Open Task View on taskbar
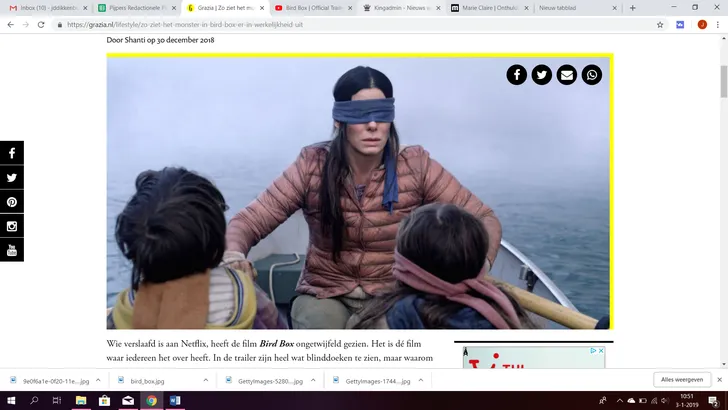728x410 pixels. pyautogui.click(x=57, y=400)
